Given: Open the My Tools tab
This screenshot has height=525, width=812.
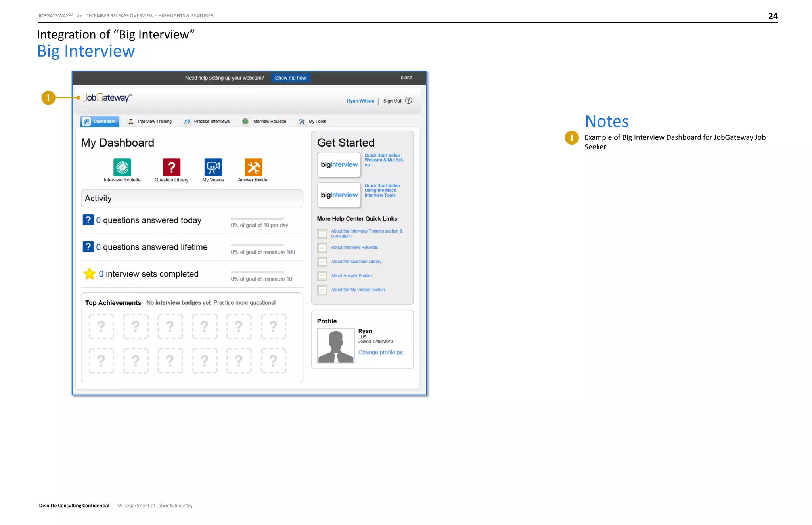Looking at the screenshot, I should [312, 122].
